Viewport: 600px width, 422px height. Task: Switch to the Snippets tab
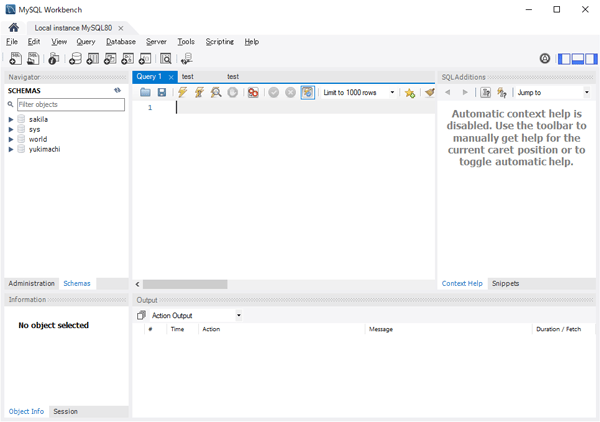click(x=505, y=283)
